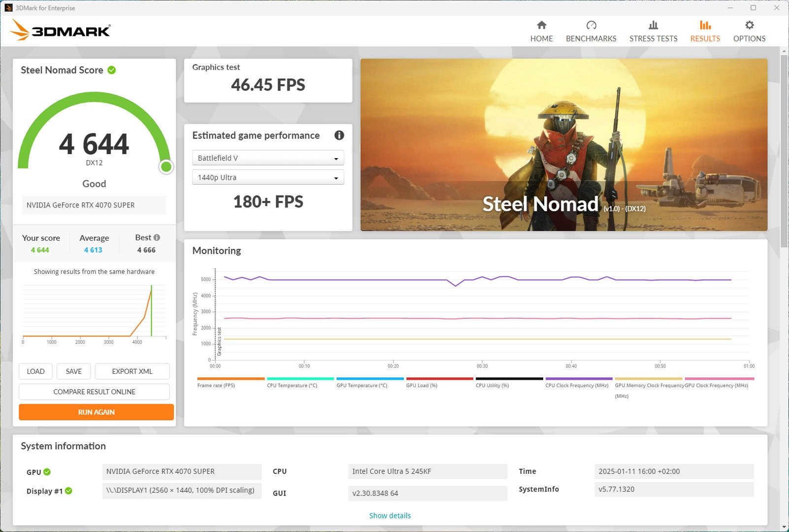Image resolution: width=789 pixels, height=532 pixels.
Task: Click the NVIDIA GeForce RTX 4070 SUPER label under score
Action: click(94, 205)
